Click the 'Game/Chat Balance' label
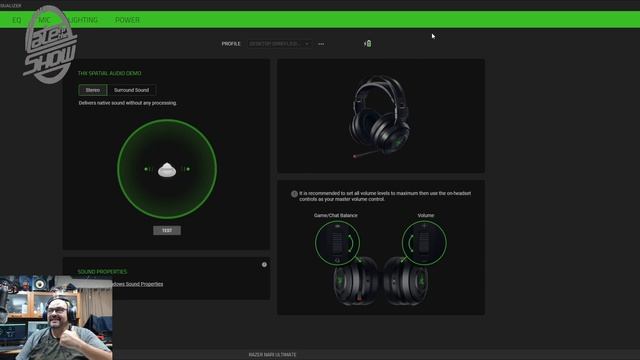640x360 pixels. 336,215
